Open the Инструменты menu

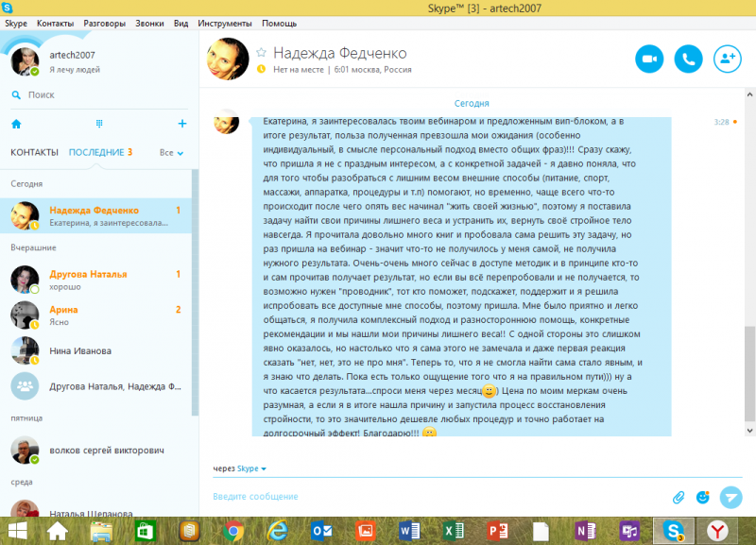[225, 23]
